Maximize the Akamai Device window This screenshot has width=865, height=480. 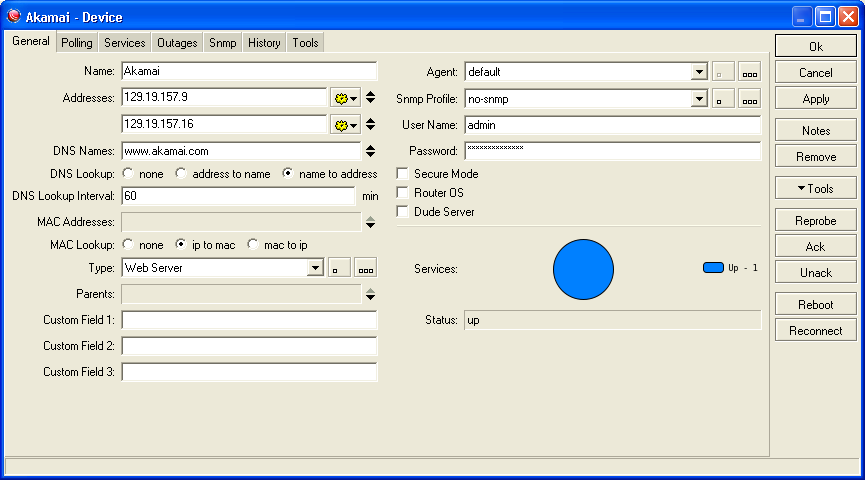click(x=825, y=17)
